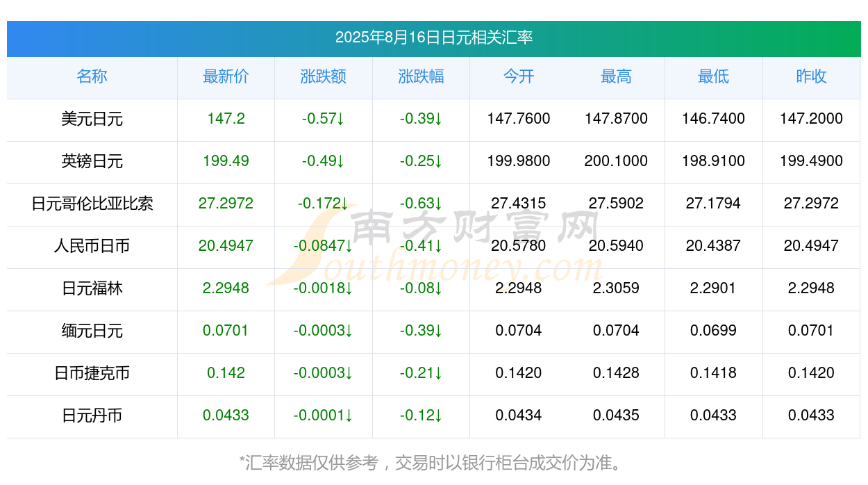This screenshot has height=485, width=868.
Task: Select the 日元哥伦比亚比索 row name
Action: [x=92, y=204]
